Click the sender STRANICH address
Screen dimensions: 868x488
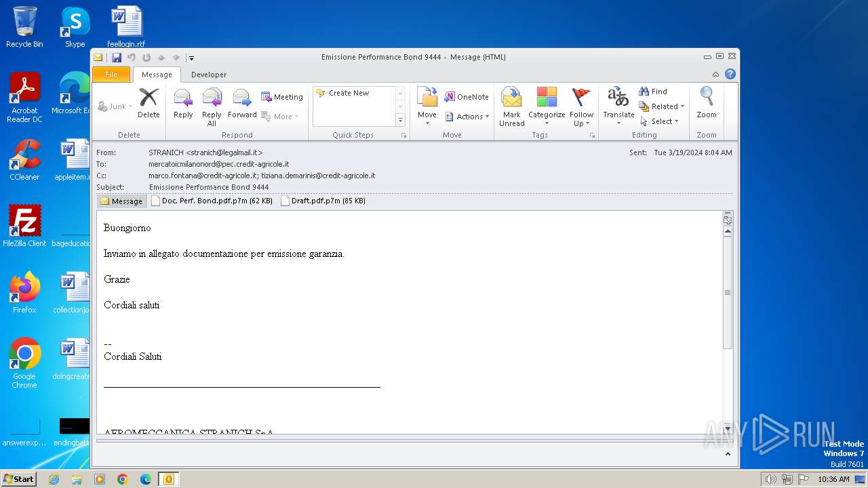205,152
